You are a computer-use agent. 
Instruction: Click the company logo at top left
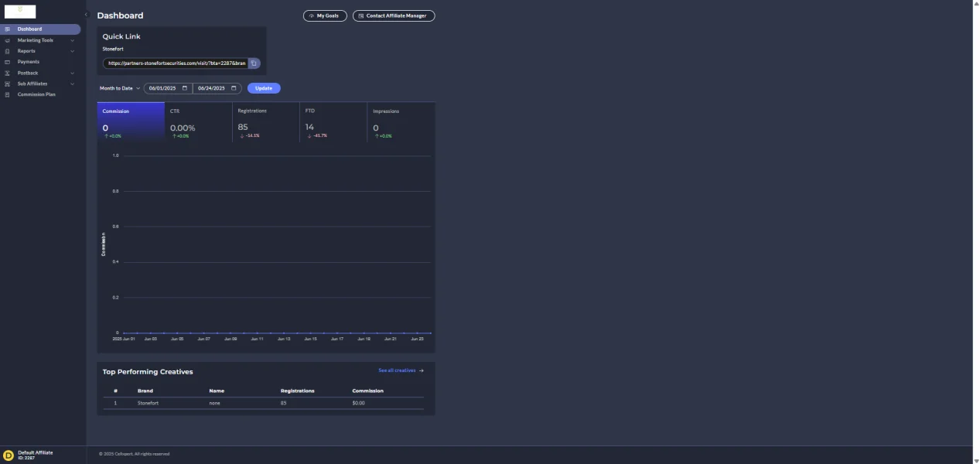click(20, 12)
